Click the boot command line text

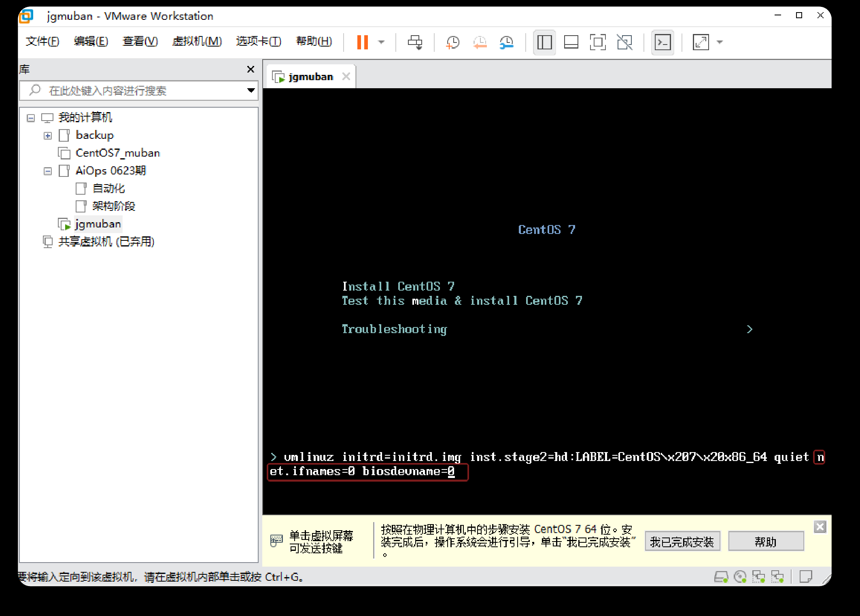pyautogui.click(x=547, y=464)
